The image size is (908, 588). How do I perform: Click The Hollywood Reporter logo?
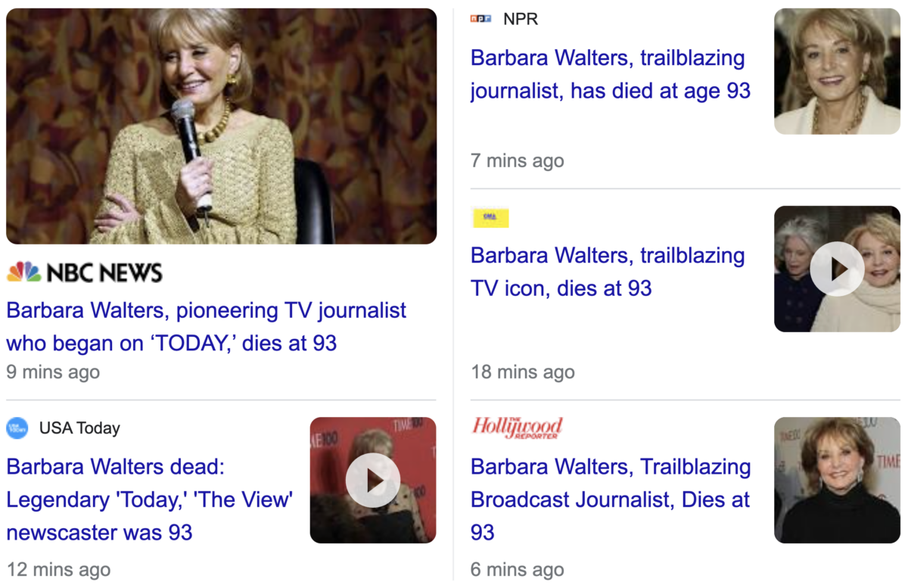tap(518, 428)
